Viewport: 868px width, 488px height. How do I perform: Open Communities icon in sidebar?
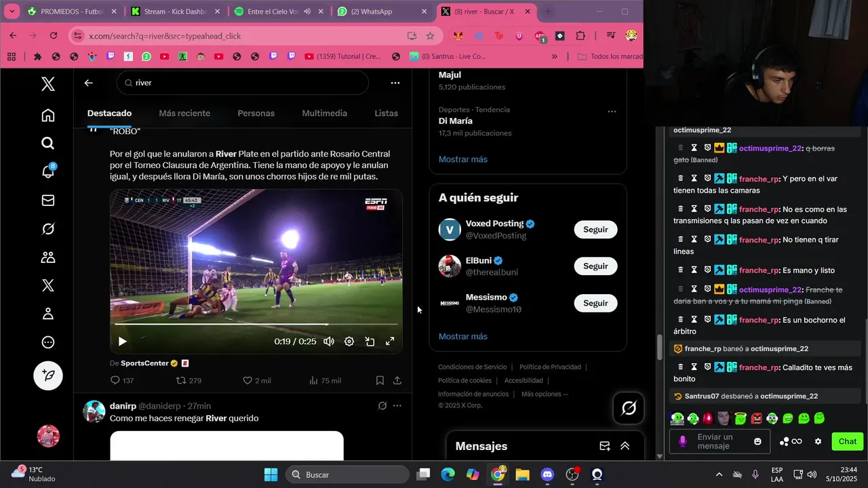click(x=47, y=258)
